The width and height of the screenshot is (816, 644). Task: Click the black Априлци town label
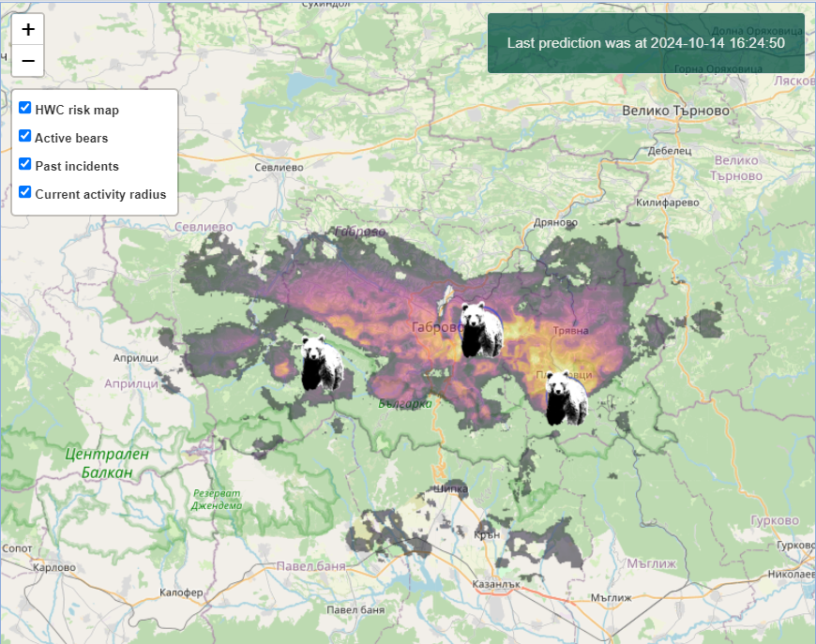point(136,358)
